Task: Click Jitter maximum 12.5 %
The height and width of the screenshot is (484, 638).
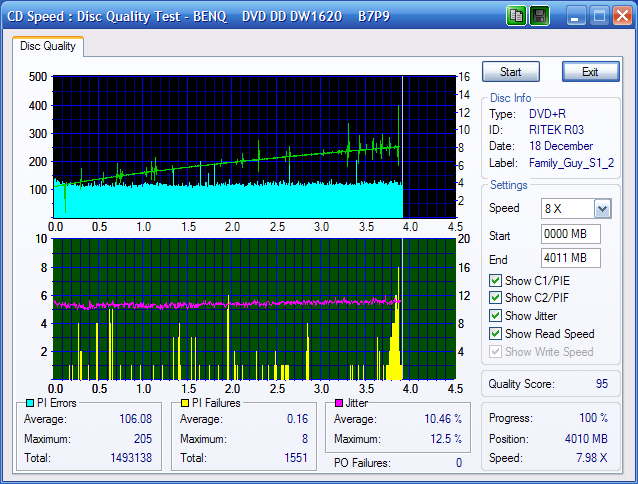Action: [x=446, y=438]
